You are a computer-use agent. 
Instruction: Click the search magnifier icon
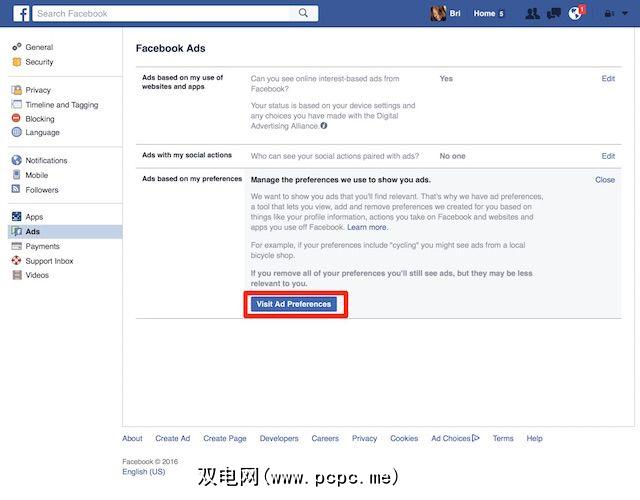(303, 13)
